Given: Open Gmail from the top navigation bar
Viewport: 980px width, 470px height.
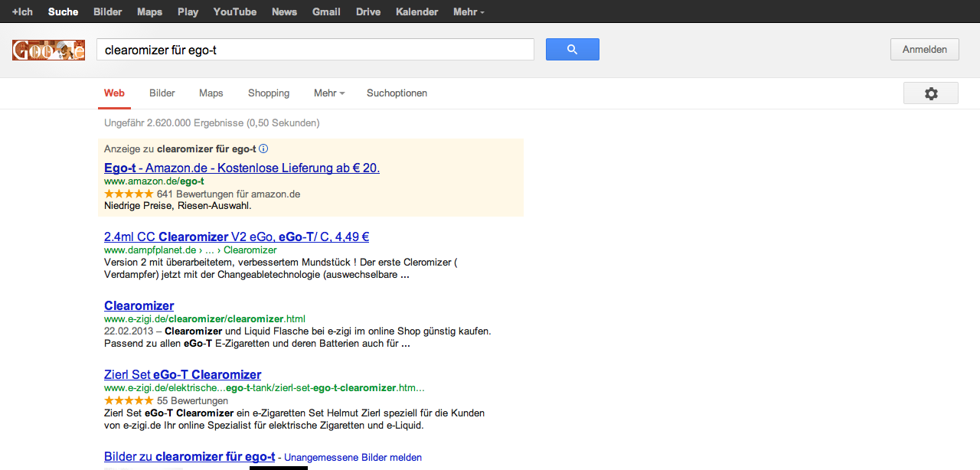Looking at the screenshot, I should coord(326,11).
